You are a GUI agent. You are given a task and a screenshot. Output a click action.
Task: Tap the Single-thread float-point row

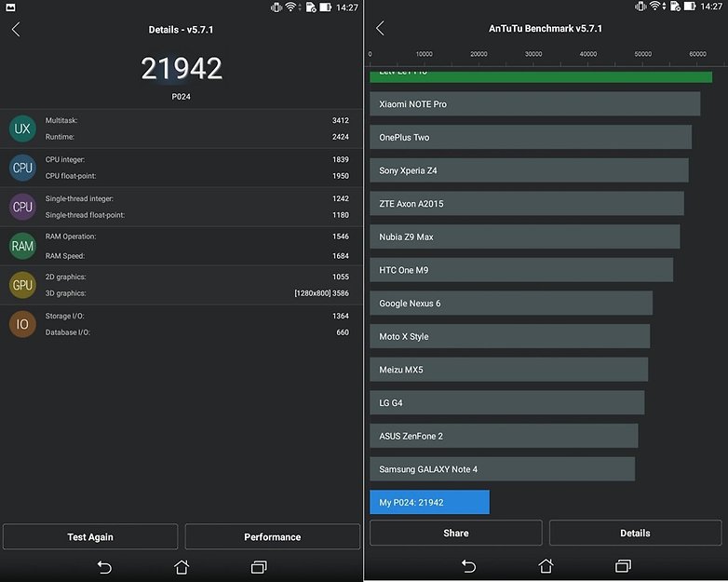(182, 215)
